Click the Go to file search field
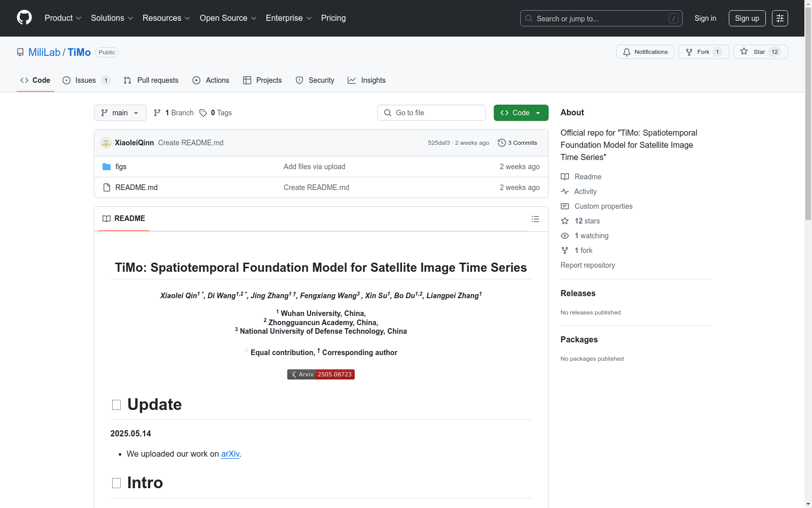The width and height of the screenshot is (812, 508). coord(431,113)
